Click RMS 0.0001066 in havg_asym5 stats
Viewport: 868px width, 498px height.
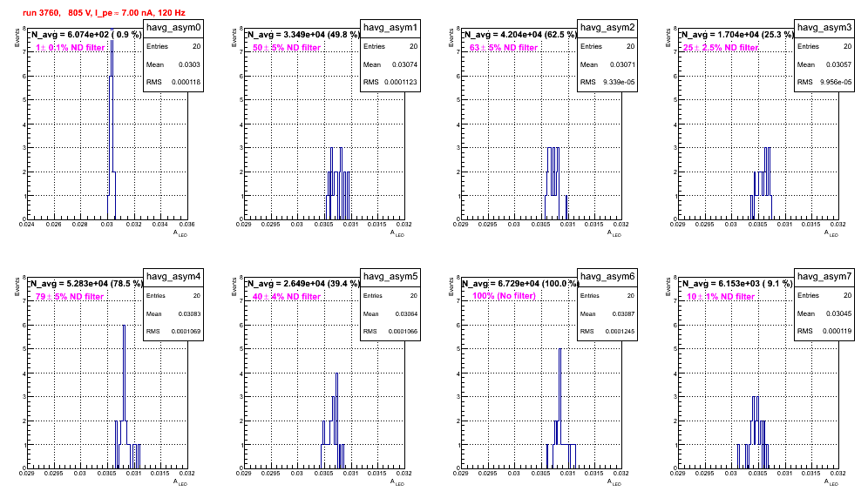tap(390, 331)
